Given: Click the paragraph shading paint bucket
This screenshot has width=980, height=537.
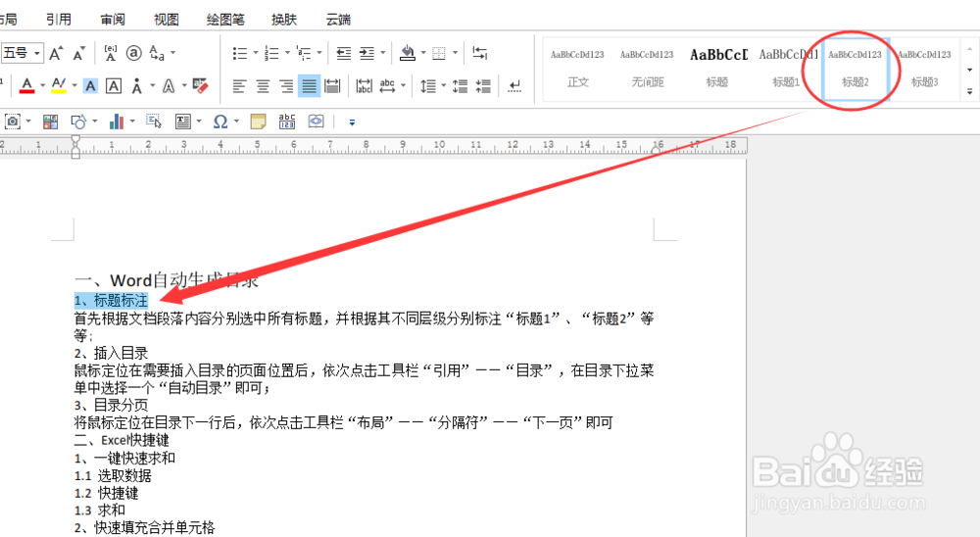Looking at the screenshot, I should 408,53.
